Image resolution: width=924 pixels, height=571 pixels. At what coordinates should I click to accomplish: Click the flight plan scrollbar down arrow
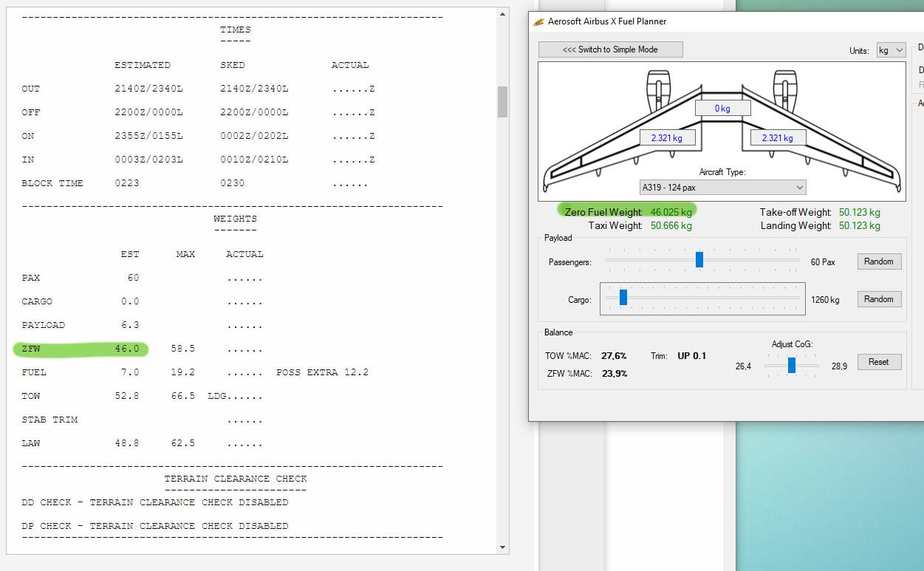[x=503, y=547]
